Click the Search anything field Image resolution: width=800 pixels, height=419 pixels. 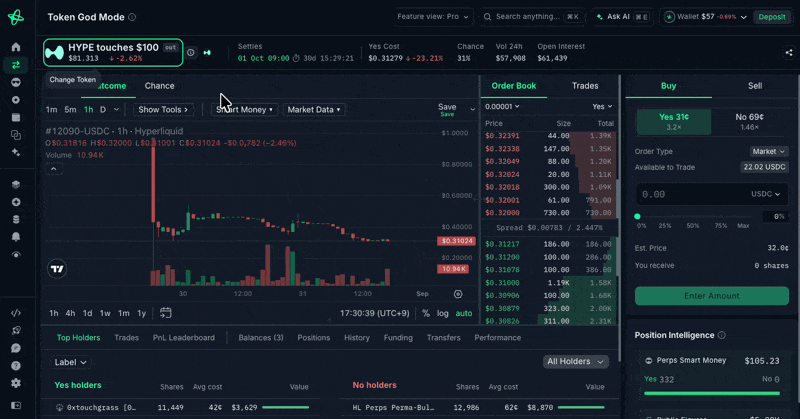(532, 17)
